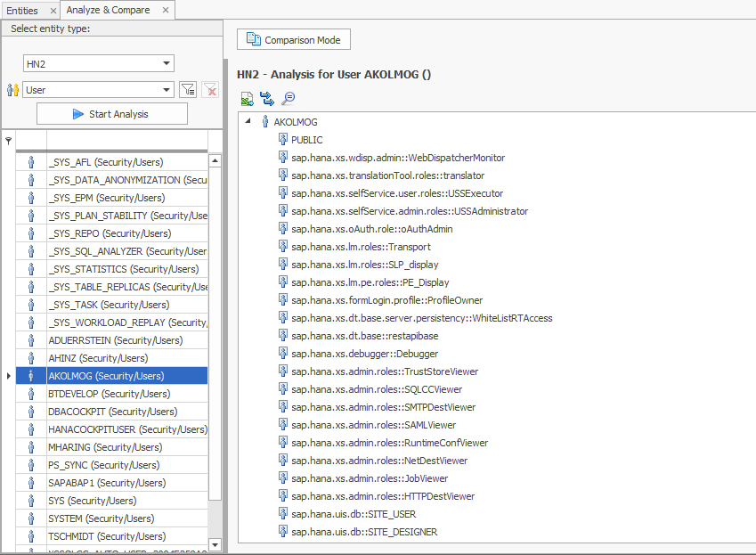Open the User entity type dropdown

[x=167, y=90]
